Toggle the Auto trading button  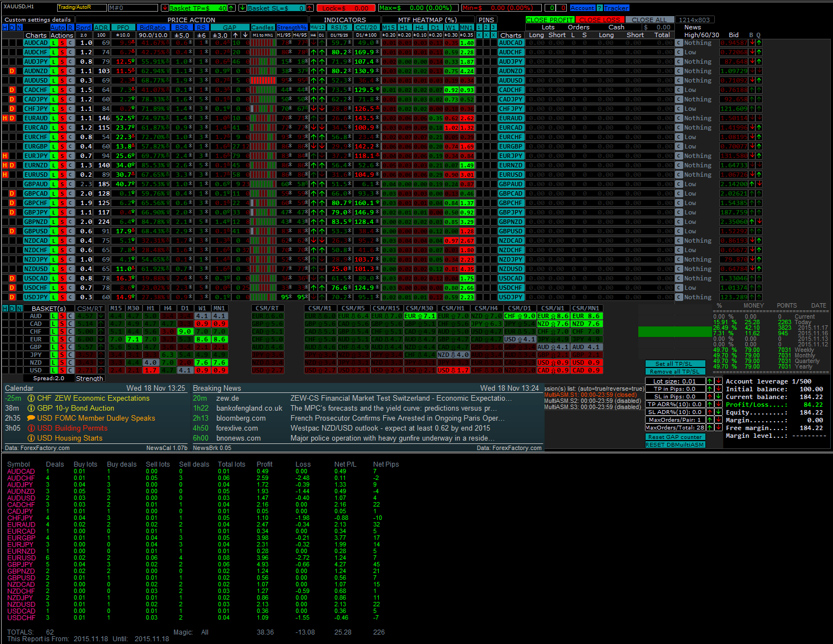pos(58,28)
